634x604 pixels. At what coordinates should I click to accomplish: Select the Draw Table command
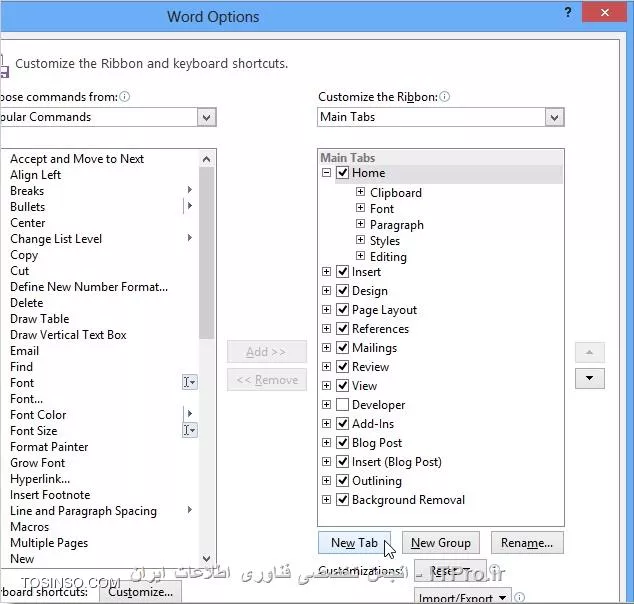[x=40, y=319]
